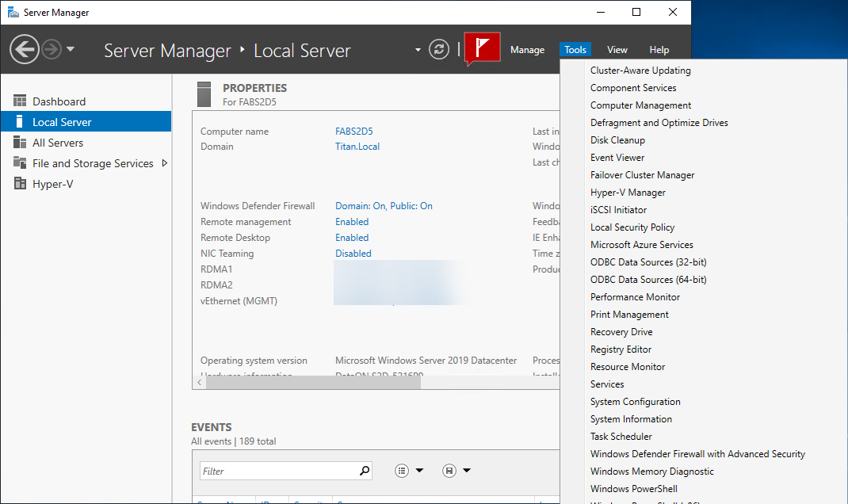
Task: Open the Manage menu
Action: 527,50
